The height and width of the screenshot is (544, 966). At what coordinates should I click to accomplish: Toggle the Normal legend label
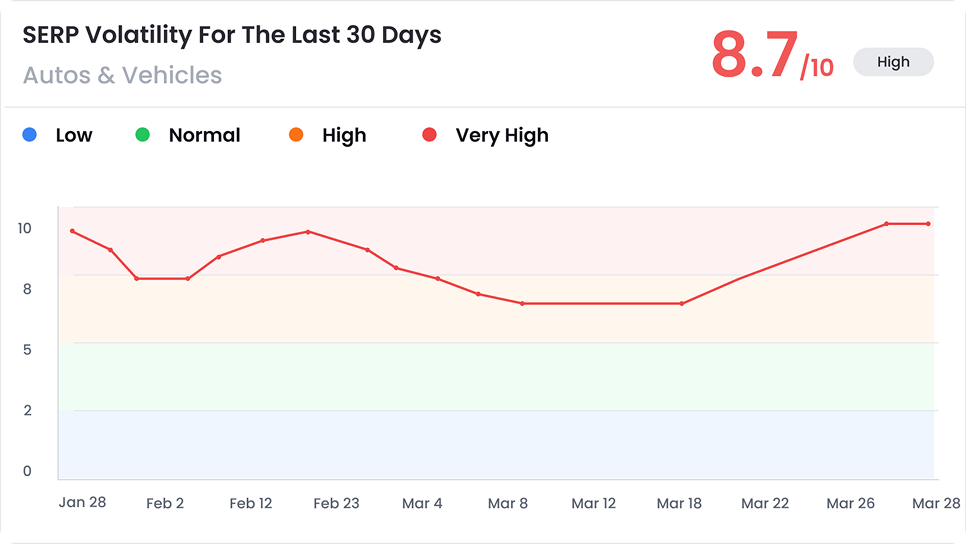(x=204, y=135)
